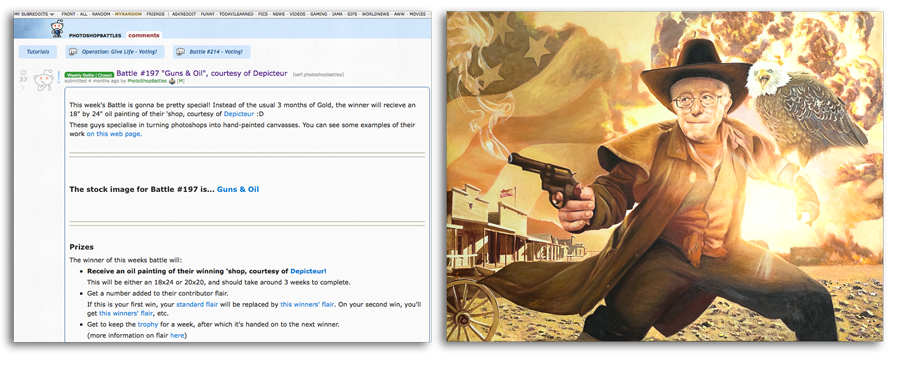Open TODAYILEARNED subreddit link
Viewport: 900px width, 365px height.
[x=236, y=13]
